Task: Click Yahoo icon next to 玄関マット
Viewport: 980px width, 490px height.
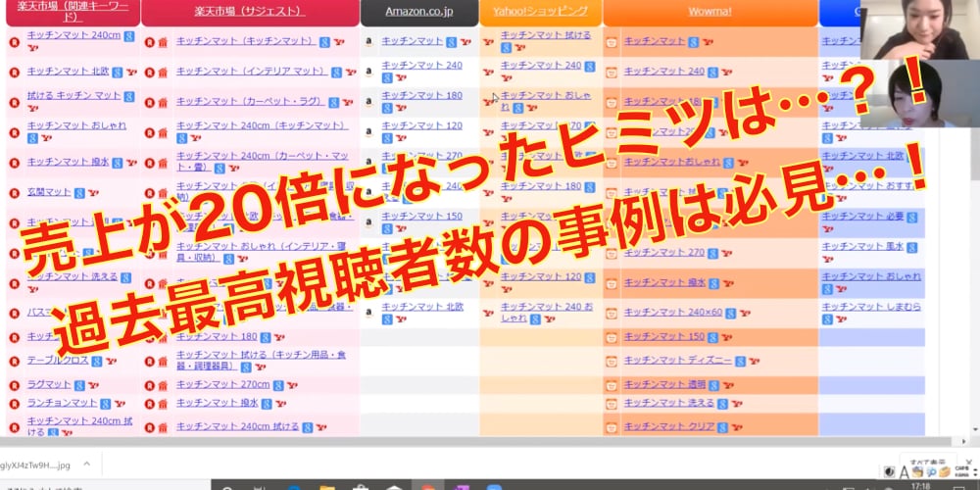Action: click(93, 193)
